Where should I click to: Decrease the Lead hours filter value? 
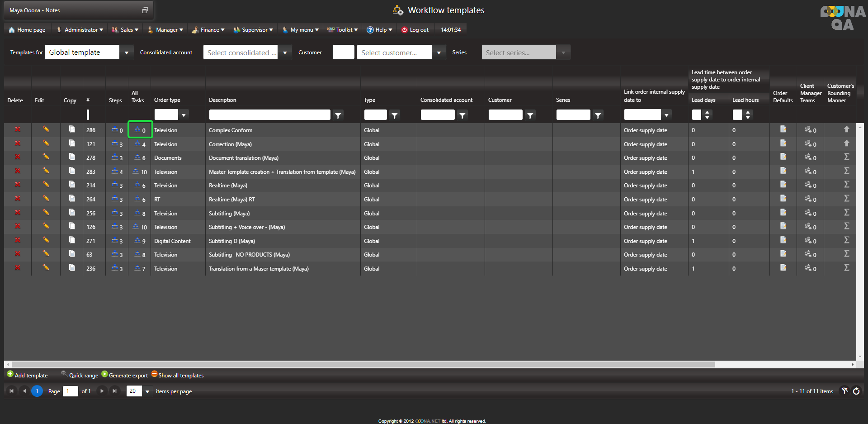pos(748,118)
